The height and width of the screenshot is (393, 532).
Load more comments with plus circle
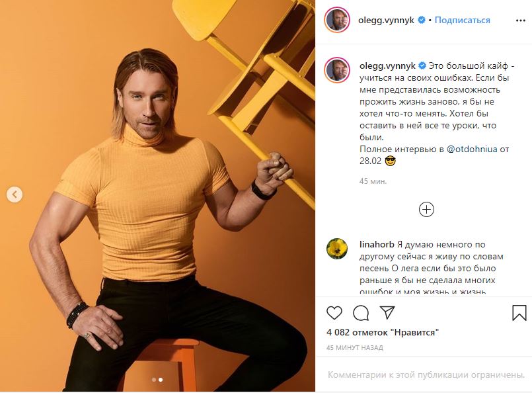pyautogui.click(x=427, y=209)
